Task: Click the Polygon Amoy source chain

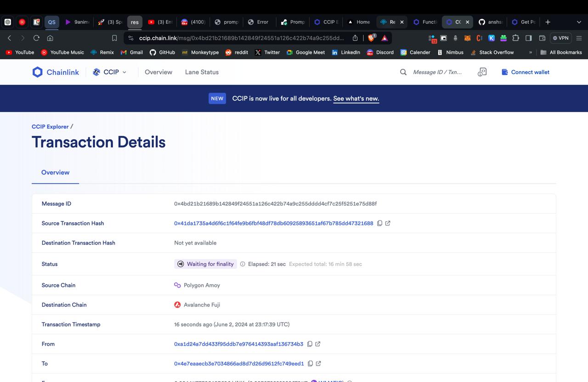Action: point(197,285)
